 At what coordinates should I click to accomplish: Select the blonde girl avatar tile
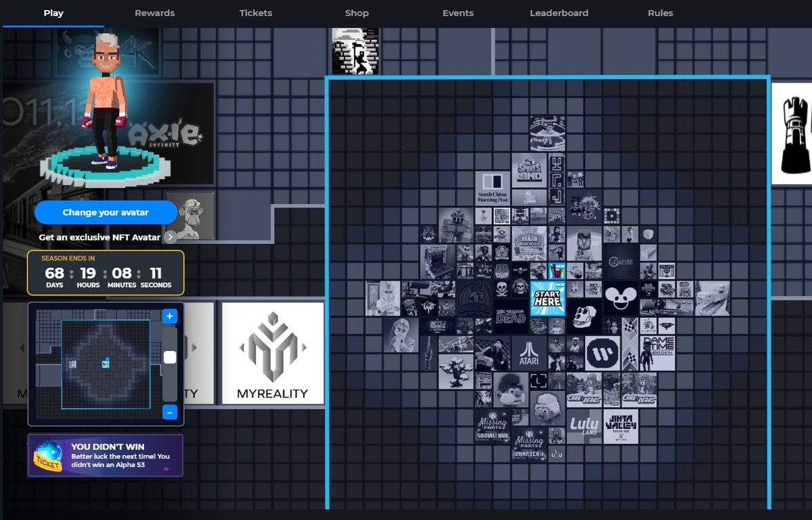401,334
